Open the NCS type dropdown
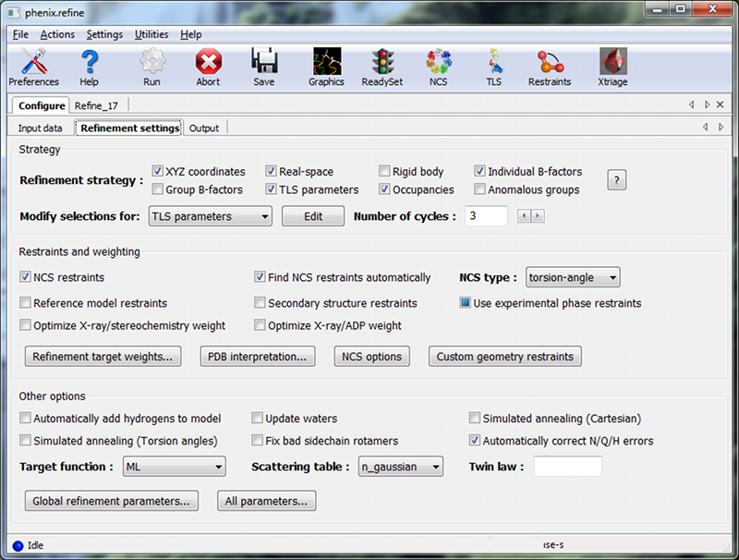This screenshot has width=739, height=560. 571,276
